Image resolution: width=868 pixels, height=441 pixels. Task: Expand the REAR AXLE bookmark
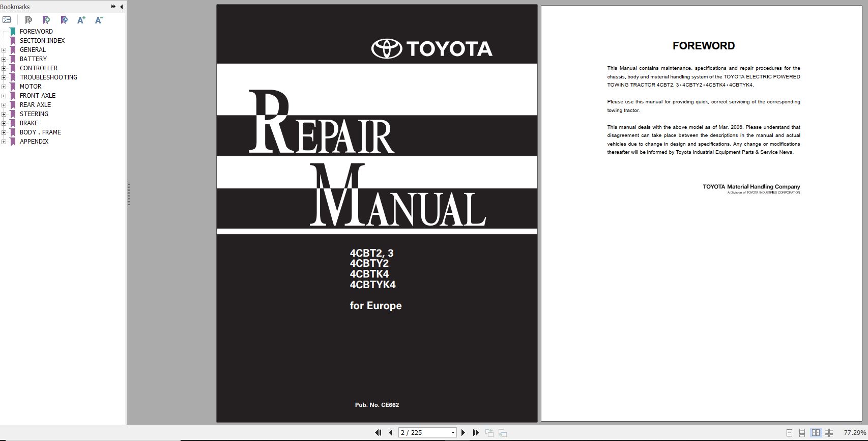[x=4, y=105]
